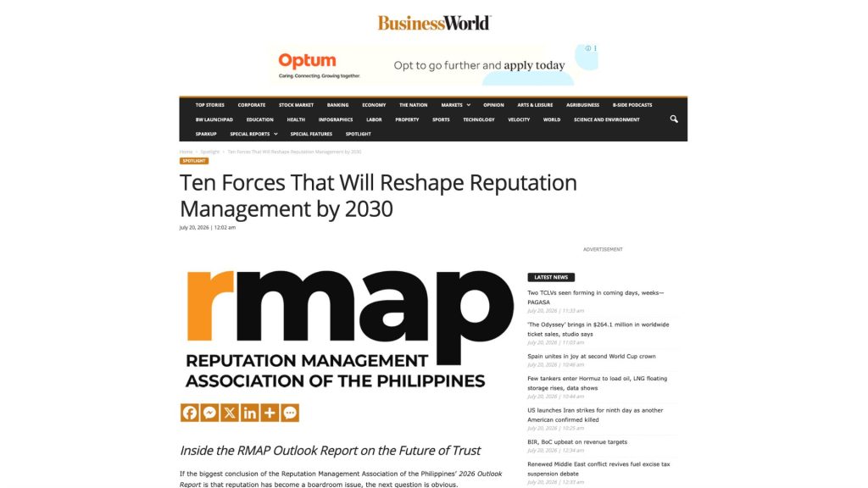The height and width of the screenshot is (488, 868).
Task: Read 'Spain unites in joy' World Cup story
Action: point(591,357)
